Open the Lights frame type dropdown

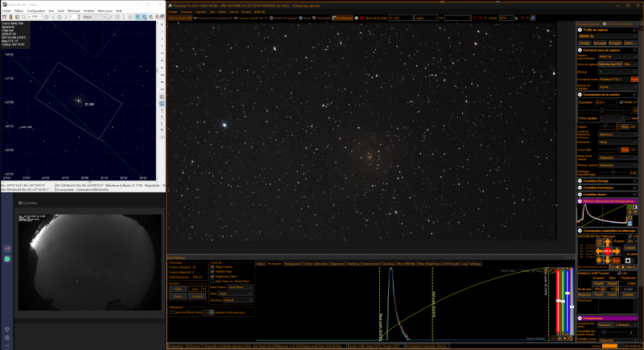(426, 18)
